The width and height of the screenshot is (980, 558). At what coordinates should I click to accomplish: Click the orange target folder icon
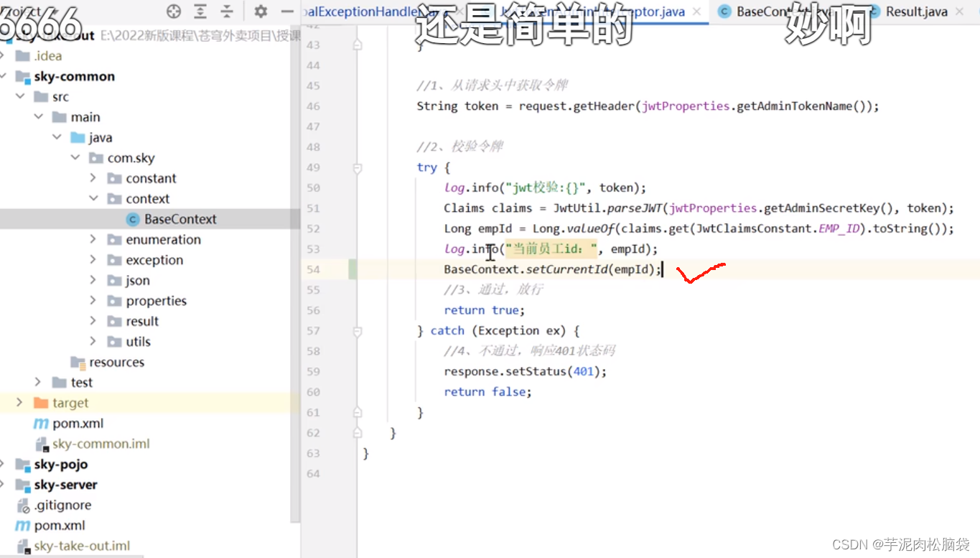[x=41, y=403]
